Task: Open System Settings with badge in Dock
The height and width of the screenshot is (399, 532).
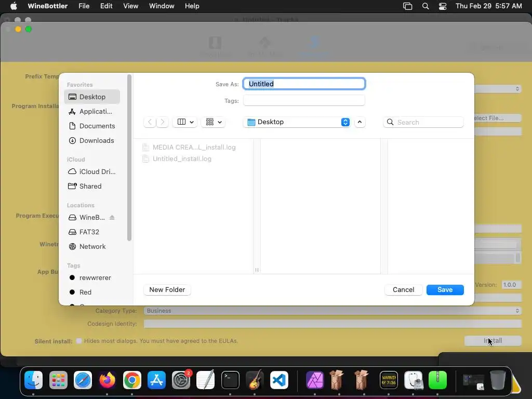Action: pos(181,380)
